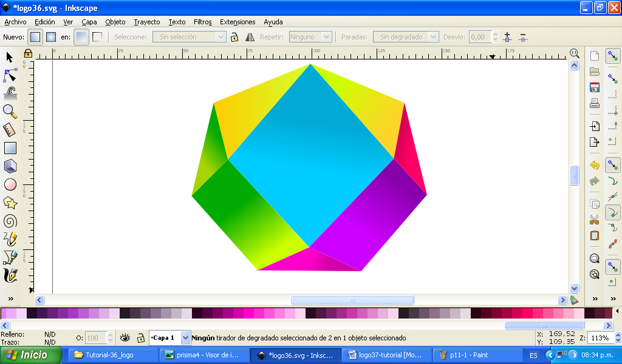Viewport: 622px width, 364px height.
Task: Save document with floppy icon
Action: pos(594,87)
